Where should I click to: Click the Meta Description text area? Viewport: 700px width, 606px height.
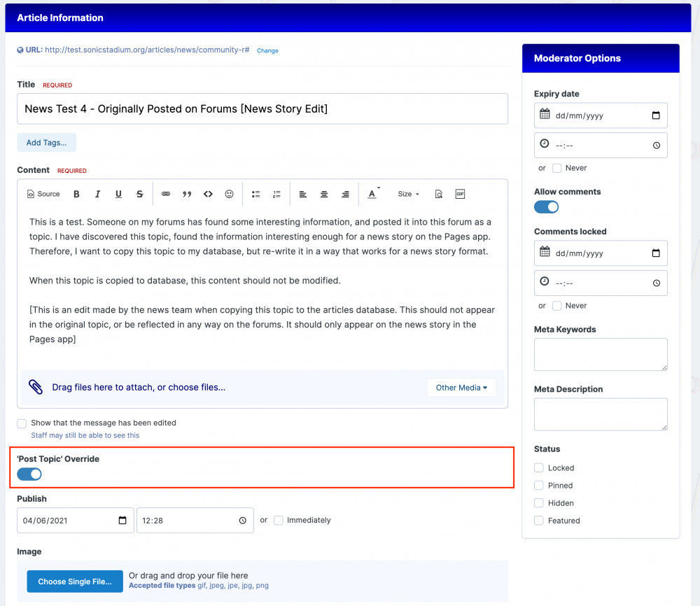click(601, 414)
